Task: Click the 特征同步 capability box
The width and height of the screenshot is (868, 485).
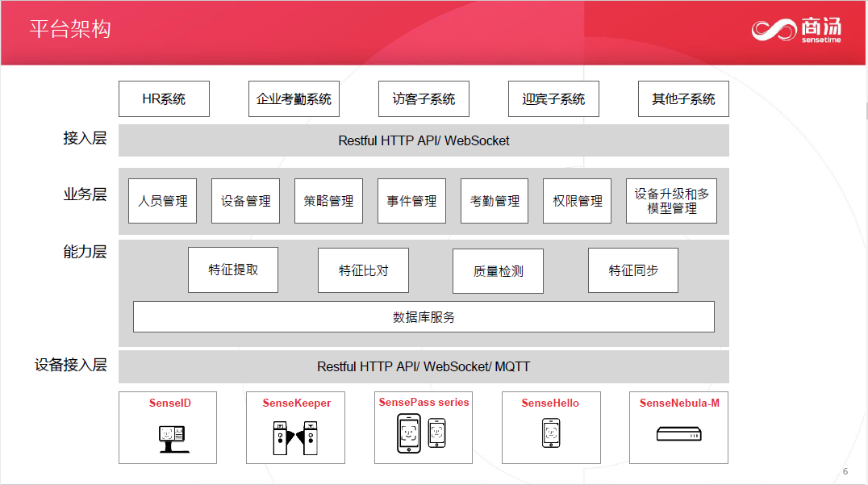Action: 632,270
